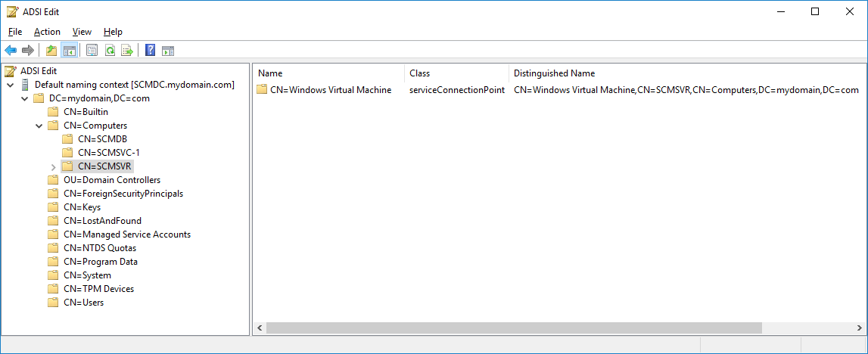Image resolution: width=868 pixels, height=354 pixels.
Task: Open the Action menu
Action: (x=47, y=32)
